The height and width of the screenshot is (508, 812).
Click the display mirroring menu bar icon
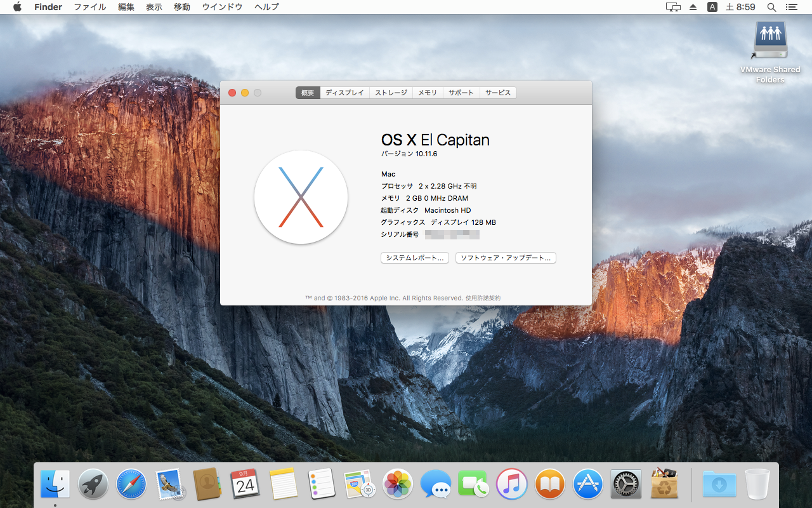(x=673, y=7)
